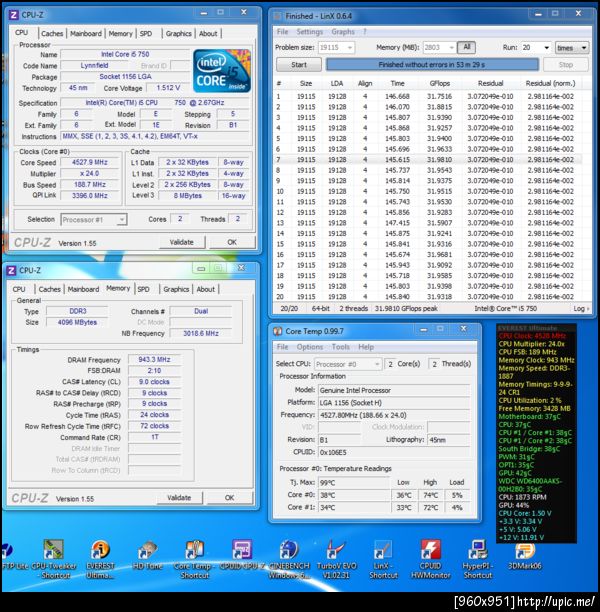Screen dimensions: 600x612
Task: Click Core Temp frequency field 4527.80MHz
Action: tap(394, 415)
